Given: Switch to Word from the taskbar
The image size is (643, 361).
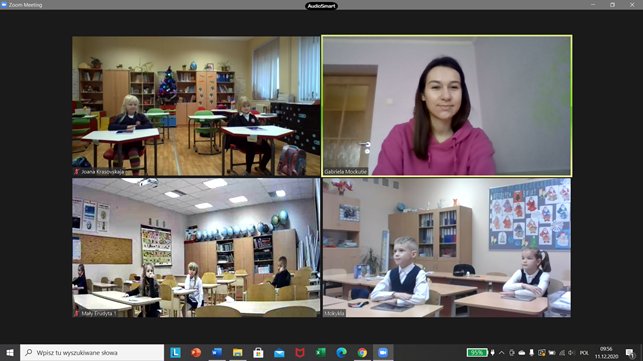Looking at the screenshot, I should pyautogui.click(x=217, y=352).
